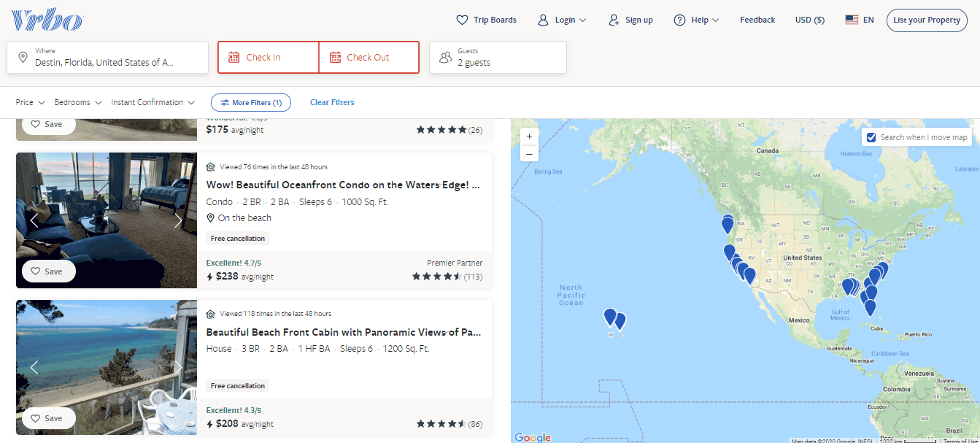The height and width of the screenshot is (443, 980).
Task: Click the US flag language icon
Action: tap(852, 20)
